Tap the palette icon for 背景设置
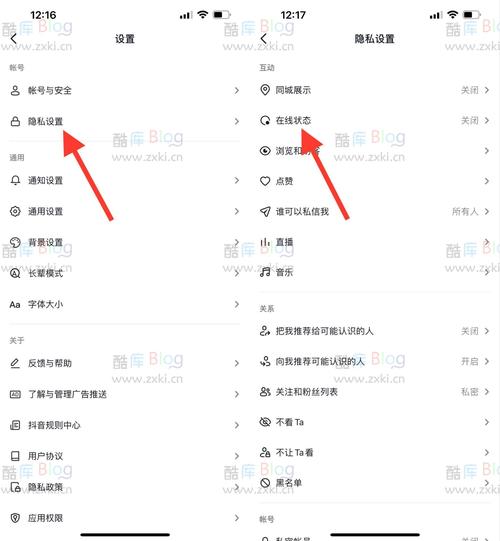This screenshot has height=541, width=500. (15, 243)
